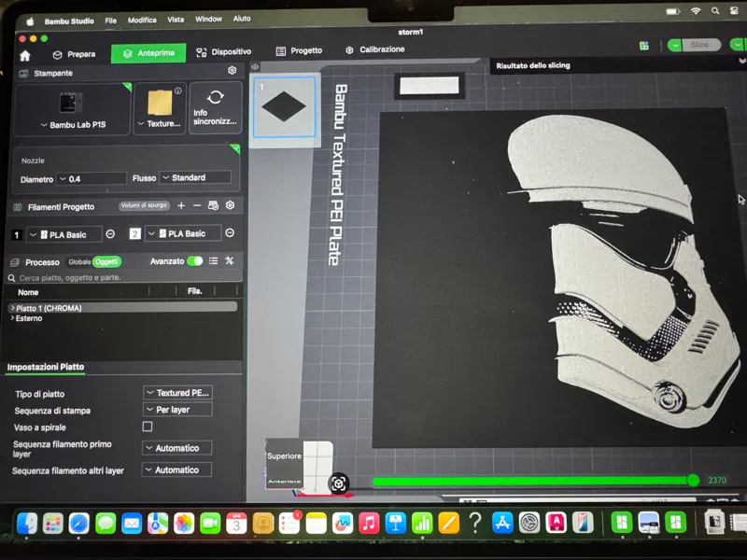
Task: Open filament 2 PLA Basic dropdown
Action: pos(183,233)
